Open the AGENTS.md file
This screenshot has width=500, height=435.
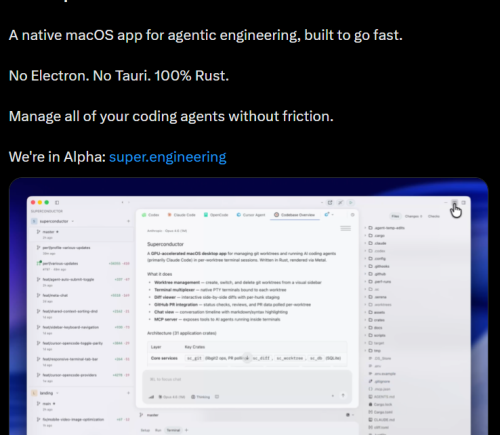point(382,397)
